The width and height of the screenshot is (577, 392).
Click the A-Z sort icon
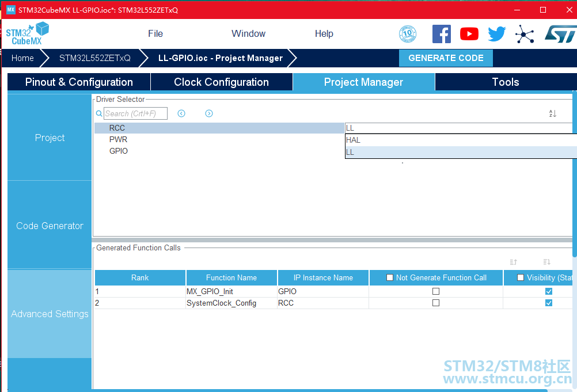[x=552, y=113]
